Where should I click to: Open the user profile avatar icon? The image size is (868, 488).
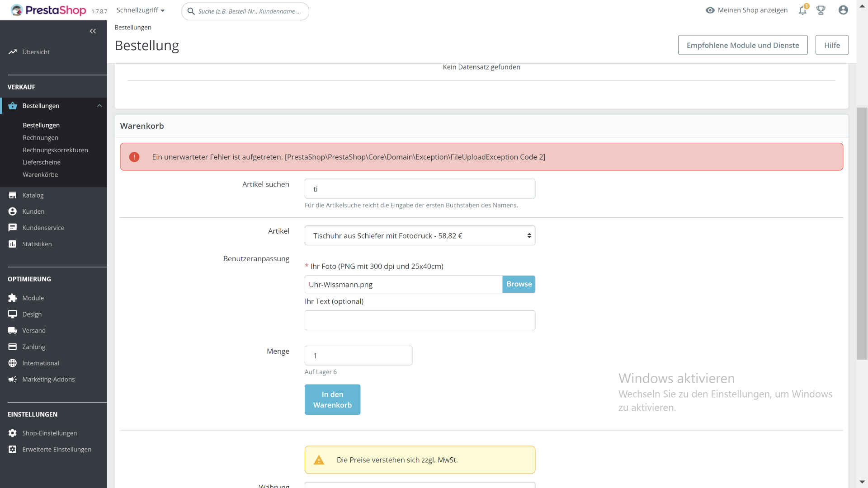pyautogui.click(x=843, y=10)
